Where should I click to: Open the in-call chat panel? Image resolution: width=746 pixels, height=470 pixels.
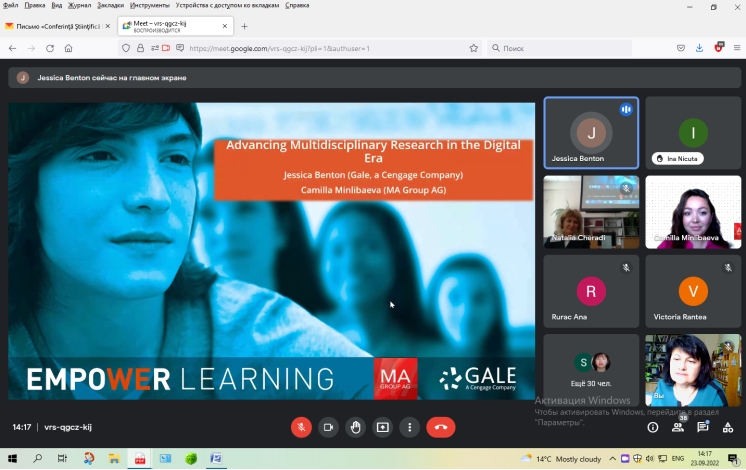pos(703,427)
